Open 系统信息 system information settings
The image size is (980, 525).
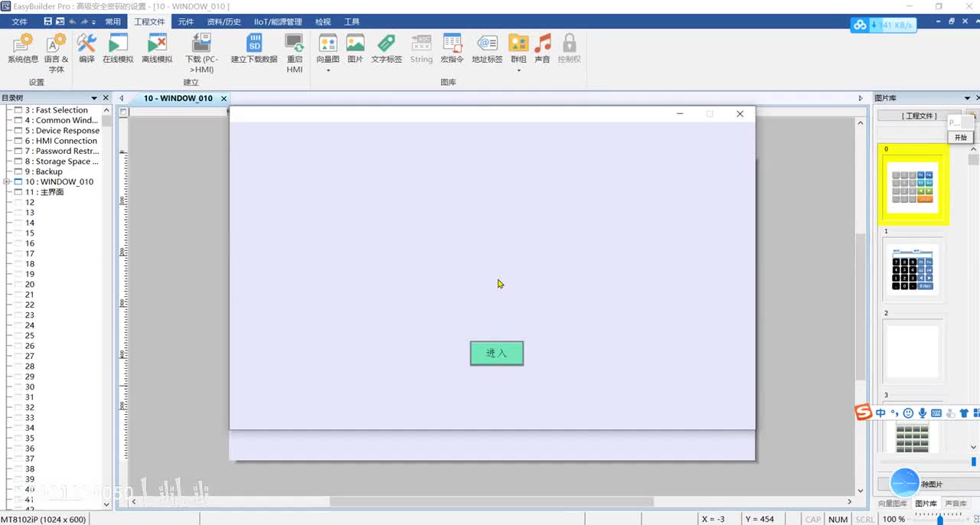click(x=23, y=49)
